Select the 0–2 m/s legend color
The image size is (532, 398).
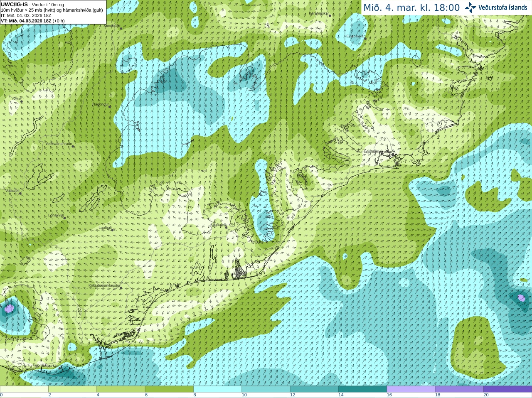[x=24, y=389]
